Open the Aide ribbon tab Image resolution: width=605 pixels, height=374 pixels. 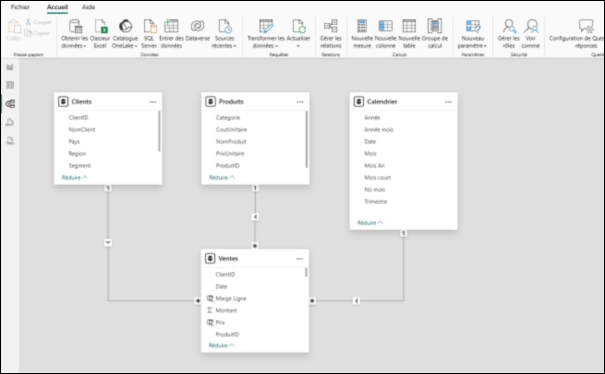(88, 7)
